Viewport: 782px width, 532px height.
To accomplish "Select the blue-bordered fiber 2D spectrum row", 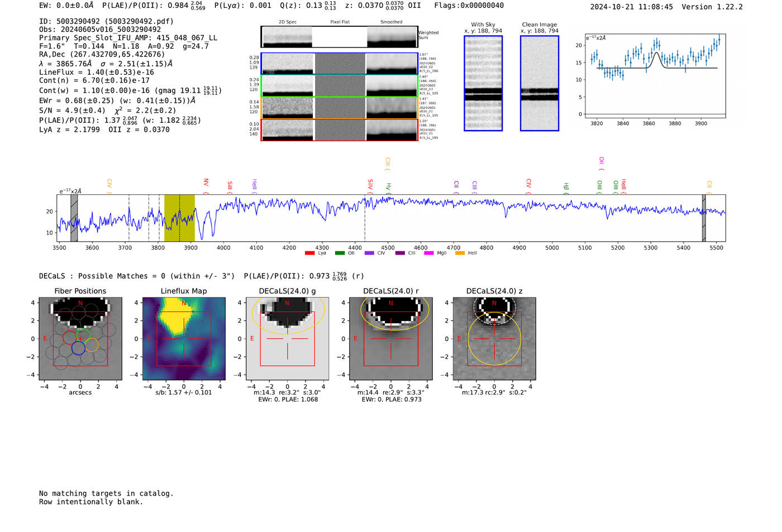I will pos(339,64).
